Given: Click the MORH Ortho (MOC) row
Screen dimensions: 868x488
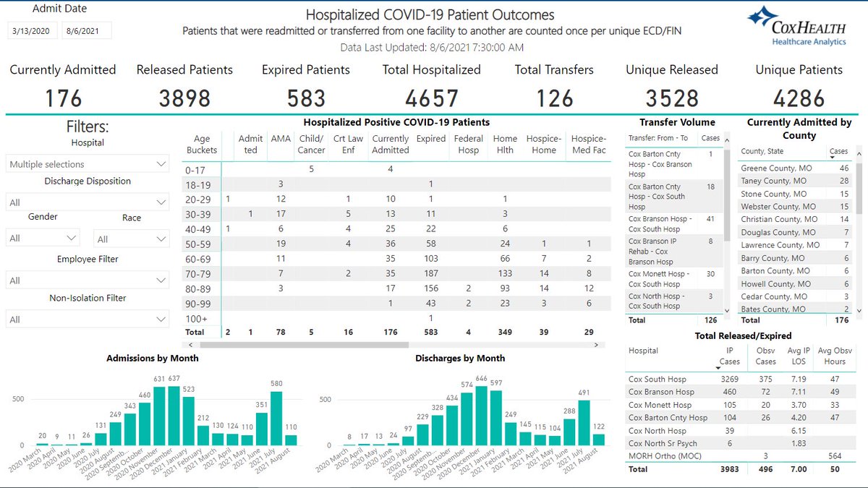Looking at the screenshot, I should 739,455.
